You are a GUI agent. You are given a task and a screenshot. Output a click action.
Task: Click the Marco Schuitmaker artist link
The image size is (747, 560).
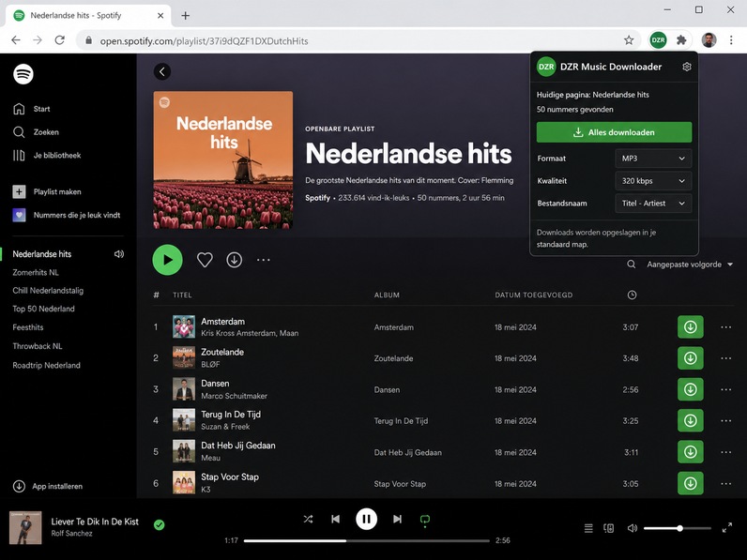pyautogui.click(x=234, y=396)
